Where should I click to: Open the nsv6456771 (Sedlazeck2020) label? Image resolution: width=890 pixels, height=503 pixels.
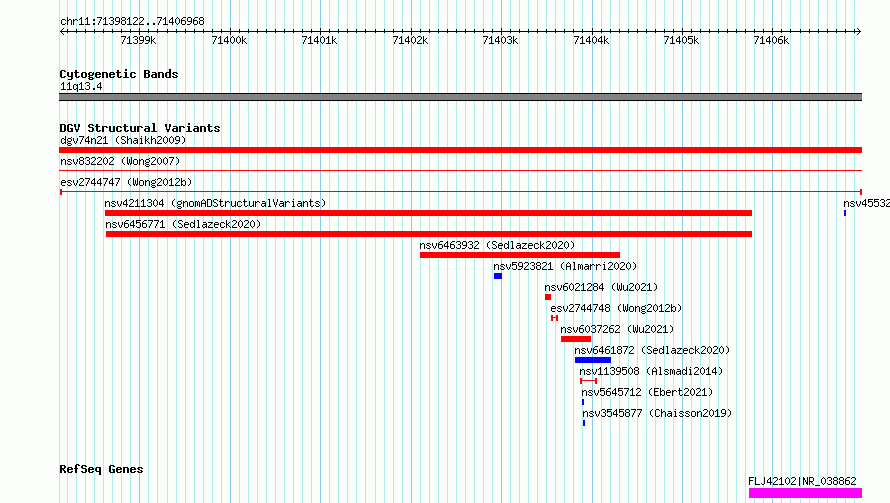pyautogui.click(x=183, y=224)
